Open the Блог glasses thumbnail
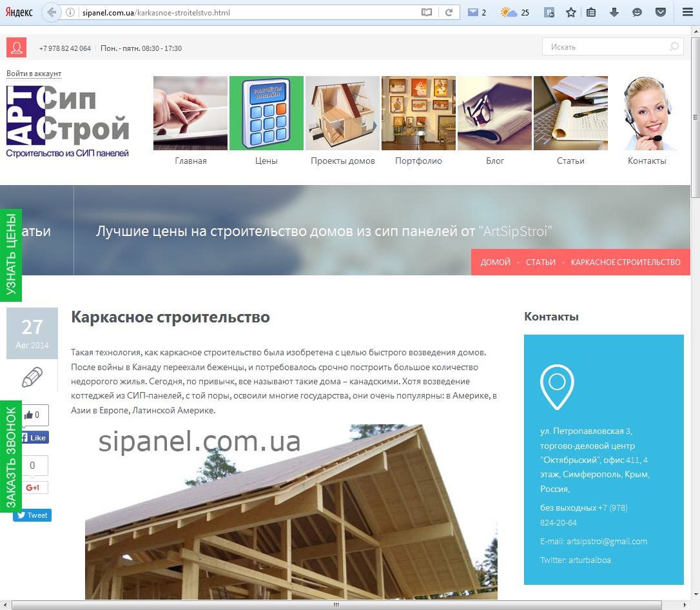The width and height of the screenshot is (700, 610). tap(494, 113)
